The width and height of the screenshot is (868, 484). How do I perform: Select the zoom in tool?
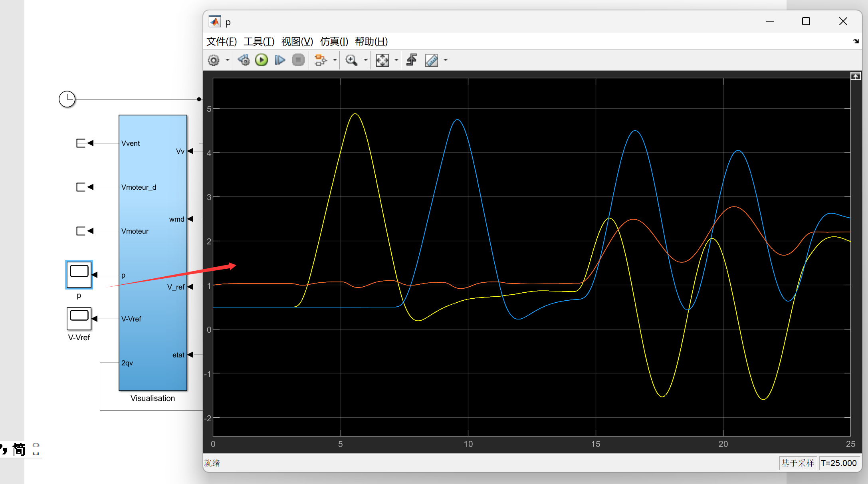[351, 60]
